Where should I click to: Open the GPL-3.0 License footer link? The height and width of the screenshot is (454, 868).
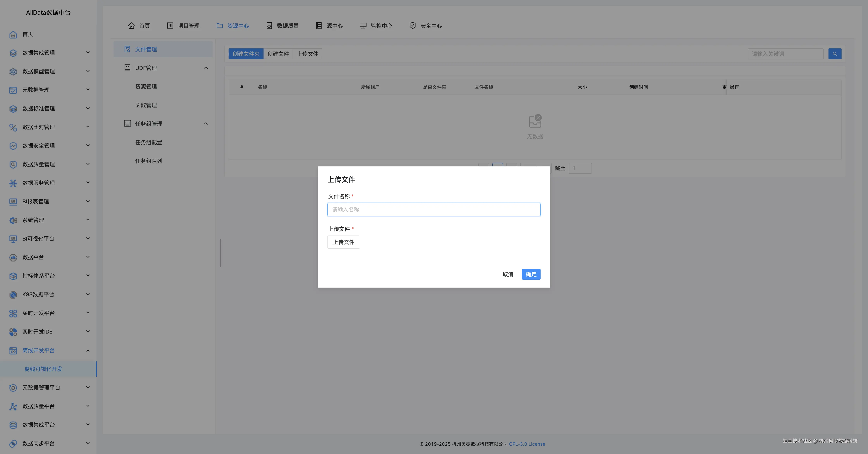tap(527, 444)
